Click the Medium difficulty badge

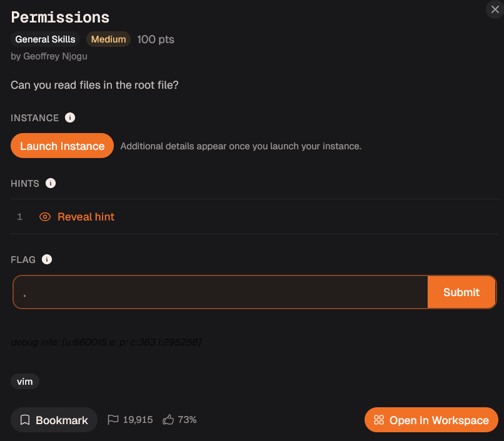[x=108, y=39]
